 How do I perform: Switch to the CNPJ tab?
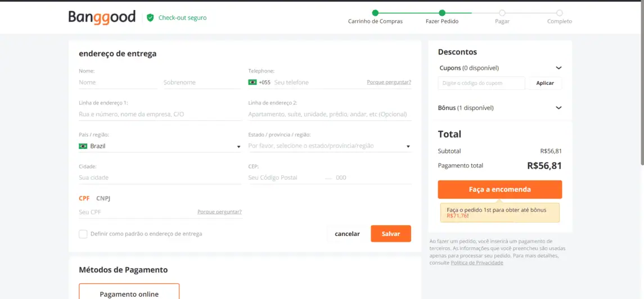coord(103,198)
